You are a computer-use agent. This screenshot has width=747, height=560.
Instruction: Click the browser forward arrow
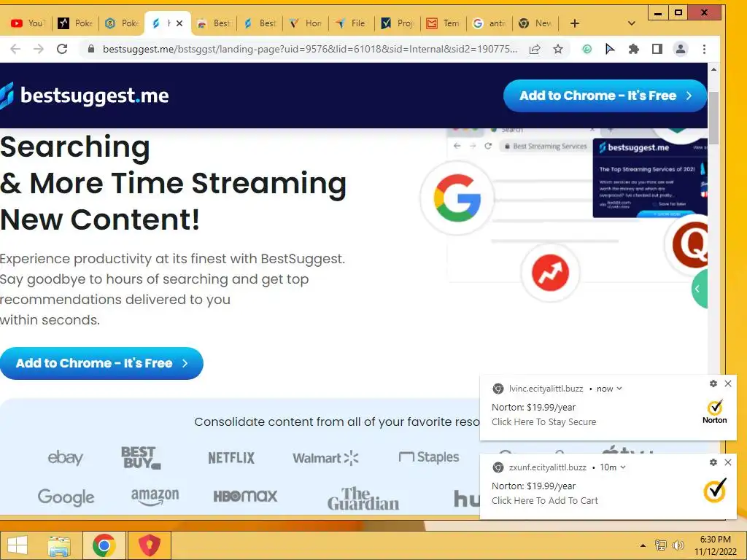tap(39, 49)
